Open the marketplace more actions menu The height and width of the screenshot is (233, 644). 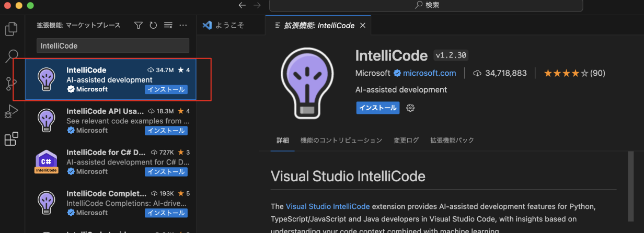(x=183, y=25)
